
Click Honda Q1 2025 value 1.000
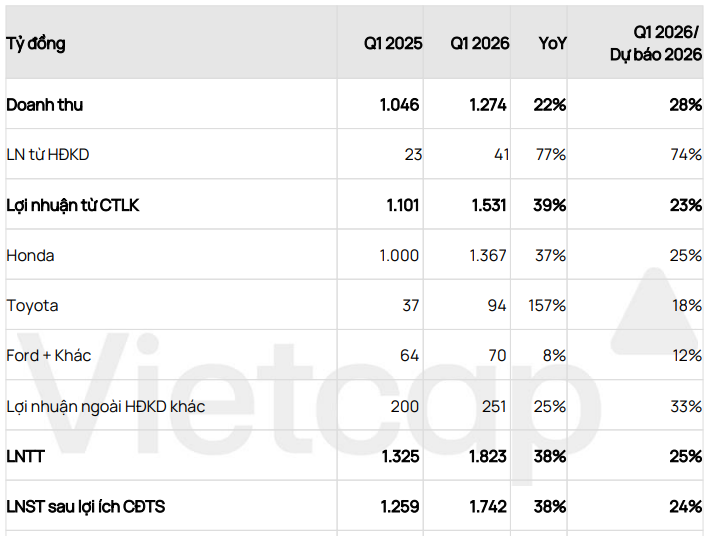(x=399, y=256)
